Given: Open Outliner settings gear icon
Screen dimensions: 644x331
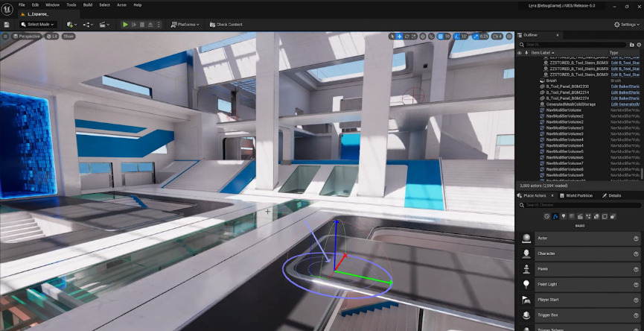Looking at the screenshot, I should [x=640, y=45].
